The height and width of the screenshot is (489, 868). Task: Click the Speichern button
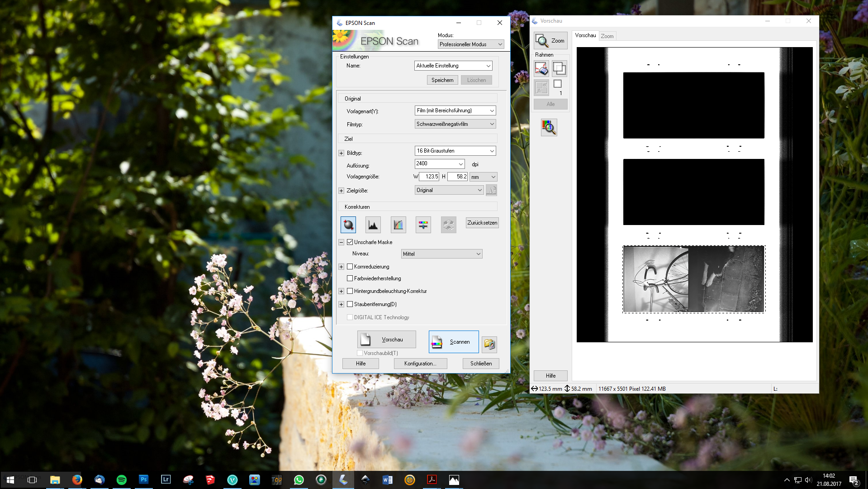tap(442, 80)
